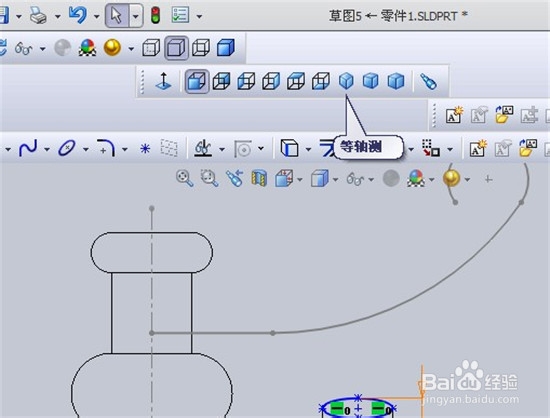The image size is (550, 418).
Task: Select the blue ellipse sketch entity
Action: pos(358,407)
